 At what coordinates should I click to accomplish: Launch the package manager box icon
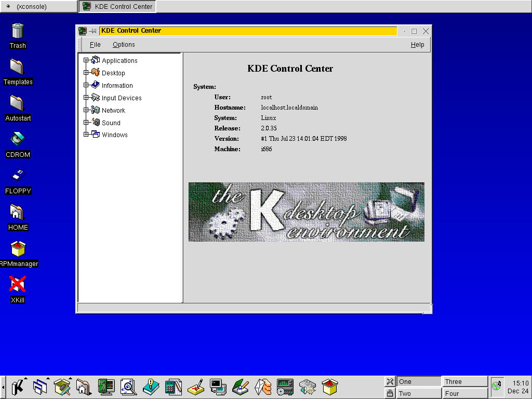pyautogui.click(x=330, y=387)
